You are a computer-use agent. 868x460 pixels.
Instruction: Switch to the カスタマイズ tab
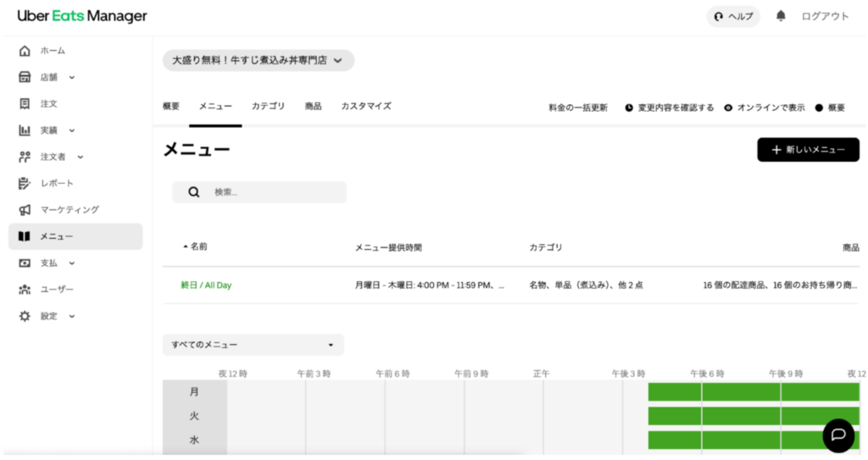pos(365,106)
